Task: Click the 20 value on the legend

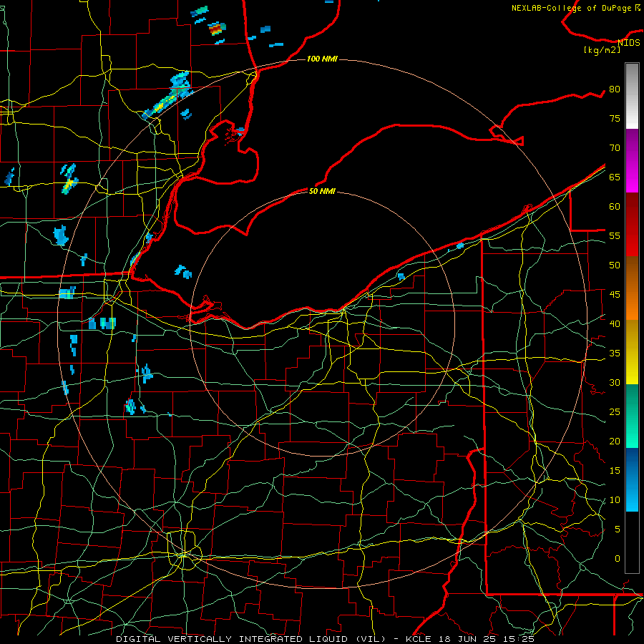Action: pos(615,441)
